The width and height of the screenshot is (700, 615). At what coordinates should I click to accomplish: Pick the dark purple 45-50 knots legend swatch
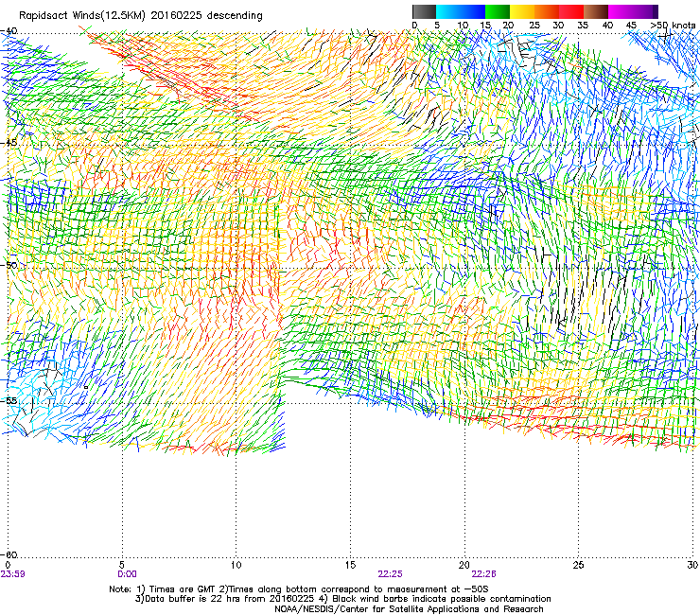(645, 11)
